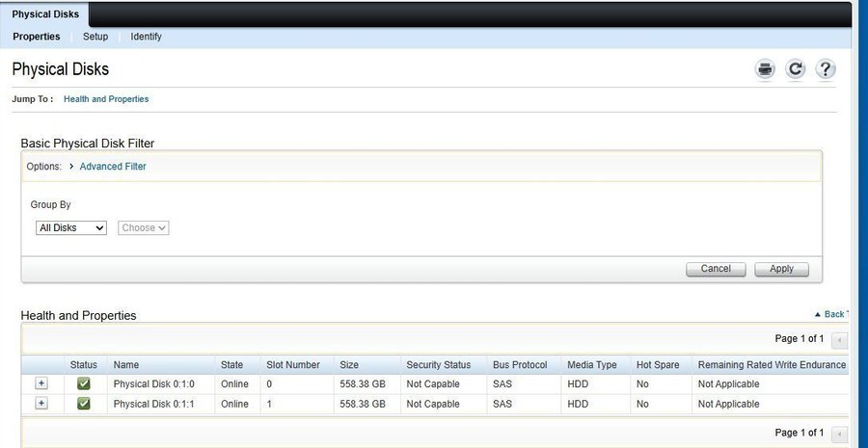The image size is (868, 448).
Task: Click green status check for Disk 0:1:1
Action: [84, 404]
